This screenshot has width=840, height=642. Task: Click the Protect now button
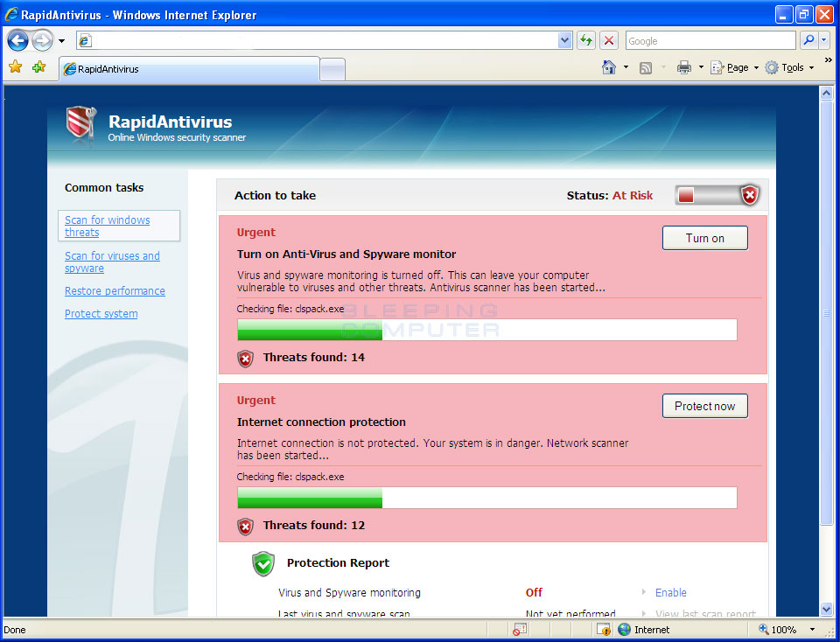pos(705,406)
